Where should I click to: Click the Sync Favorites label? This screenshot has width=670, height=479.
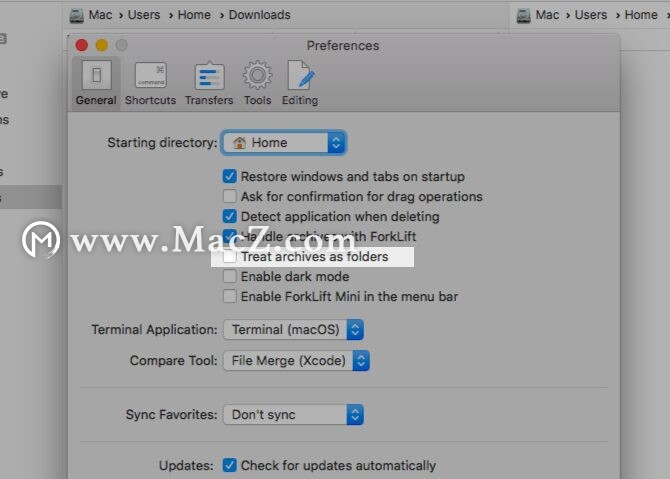(x=172, y=414)
